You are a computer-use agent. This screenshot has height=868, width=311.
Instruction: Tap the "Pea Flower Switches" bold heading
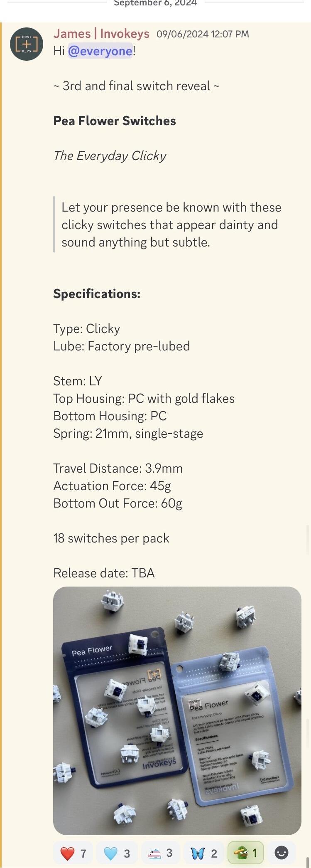(115, 121)
